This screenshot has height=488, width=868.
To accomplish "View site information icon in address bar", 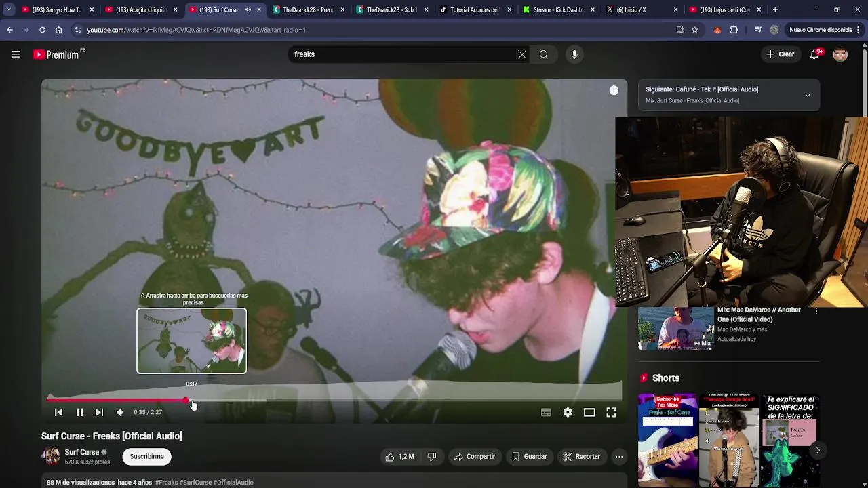I will coord(78,30).
